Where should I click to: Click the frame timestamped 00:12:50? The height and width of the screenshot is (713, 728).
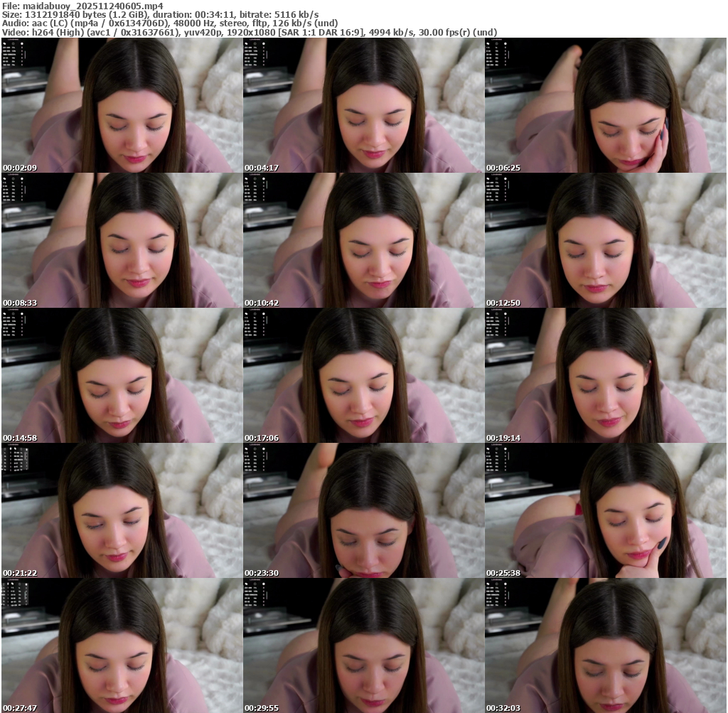click(605, 240)
